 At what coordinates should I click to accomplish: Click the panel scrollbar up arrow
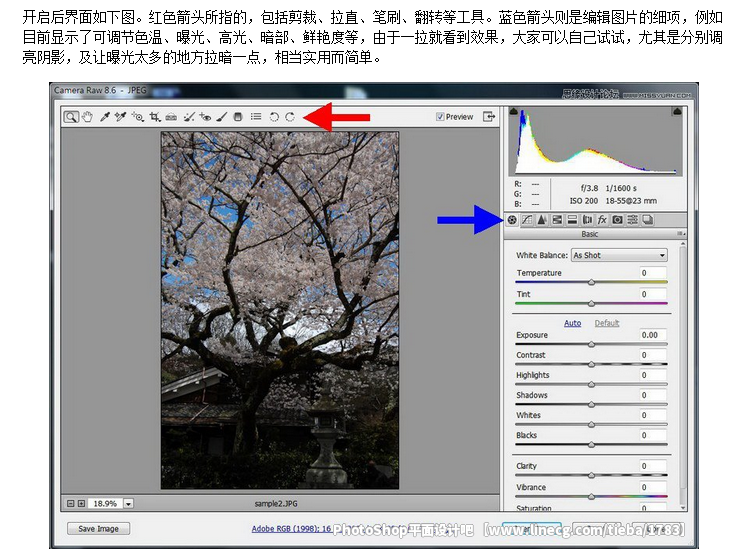pyautogui.click(x=682, y=244)
